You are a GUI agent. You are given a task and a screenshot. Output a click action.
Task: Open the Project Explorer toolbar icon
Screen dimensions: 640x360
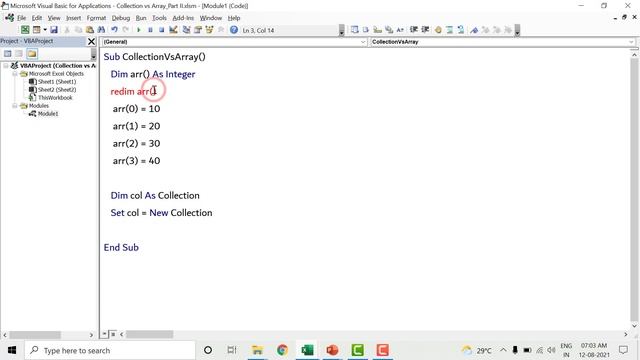(187, 30)
